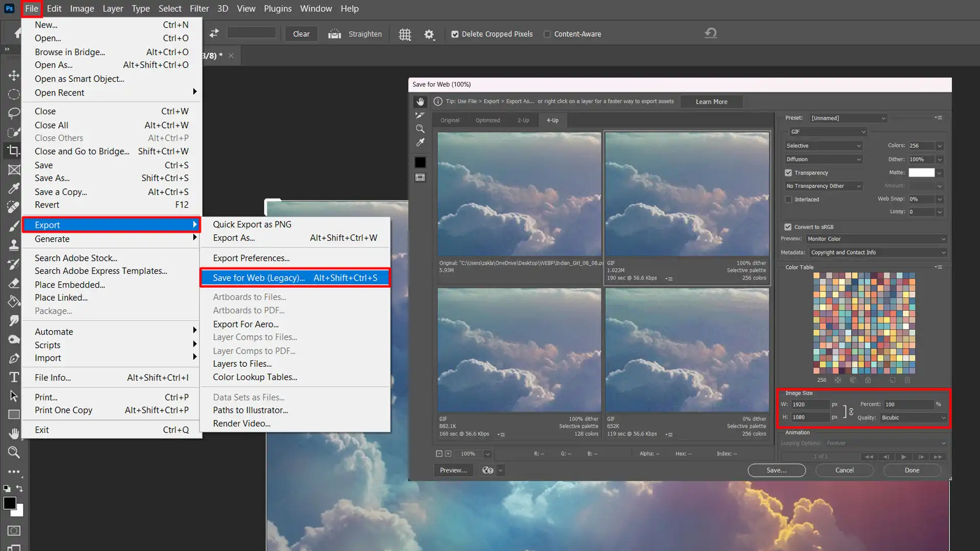The width and height of the screenshot is (980, 551).
Task: Select the Zoom tool in main toolbar
Action: (x=14, y=453)
